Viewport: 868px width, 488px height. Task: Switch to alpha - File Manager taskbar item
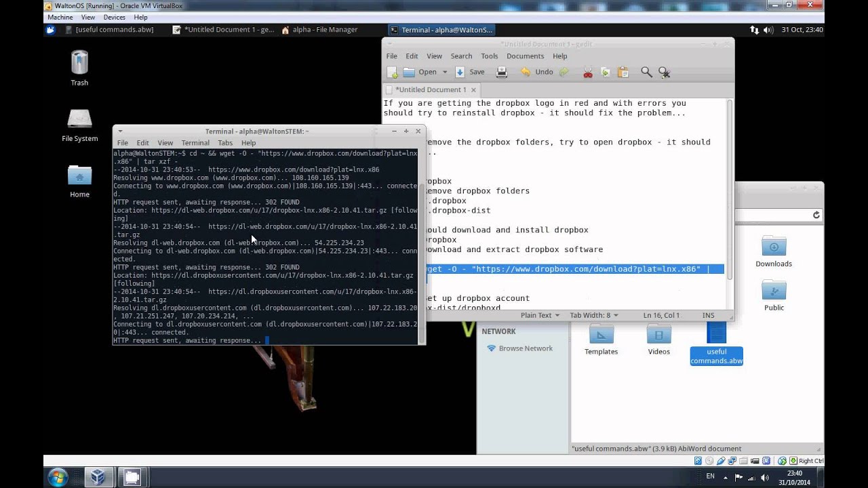click(319, 30)
